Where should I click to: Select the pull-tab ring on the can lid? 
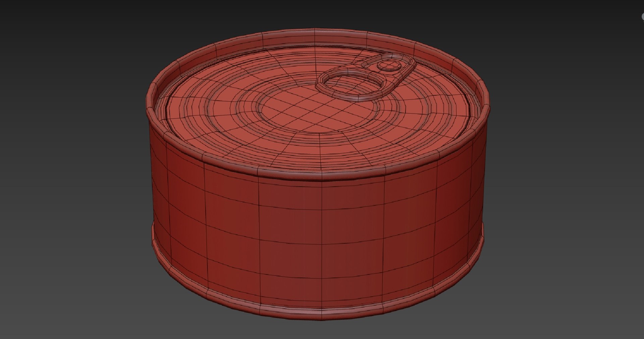(x=366, y=77)
